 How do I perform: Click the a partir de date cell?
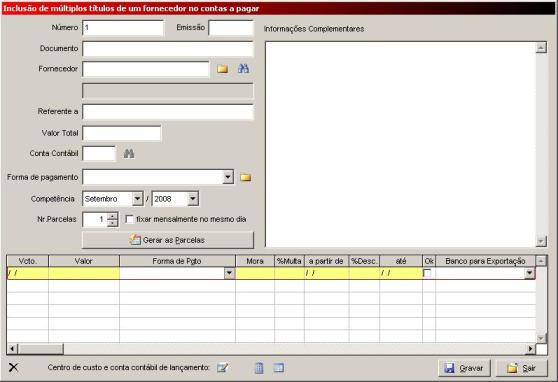pos(326,273)
